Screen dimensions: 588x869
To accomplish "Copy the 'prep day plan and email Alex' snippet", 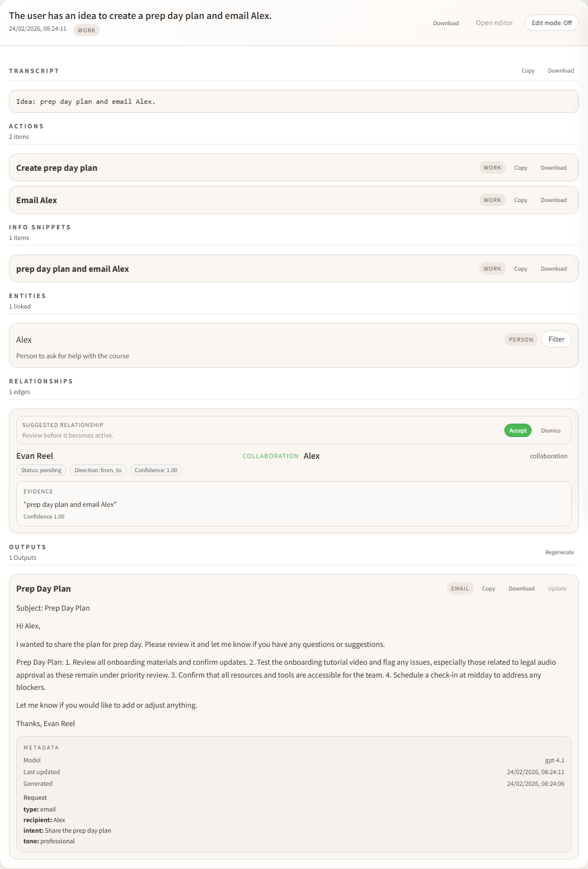I will pos(520,268).
